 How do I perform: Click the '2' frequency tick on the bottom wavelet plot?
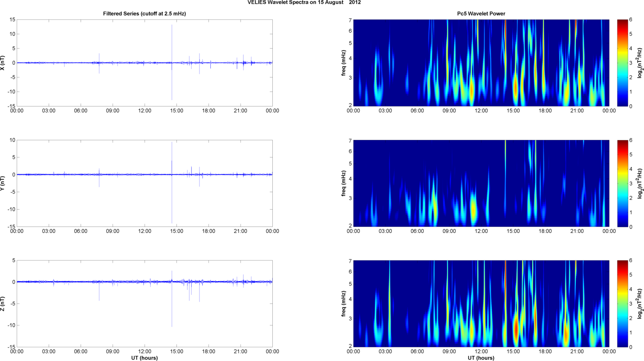tap(350, 346)
